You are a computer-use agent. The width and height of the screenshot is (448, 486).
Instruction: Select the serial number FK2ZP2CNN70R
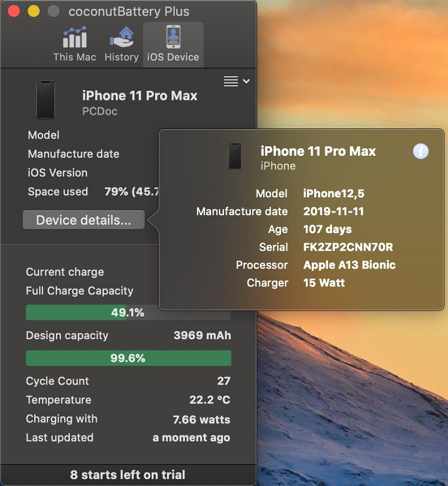click(x=348, y=247)
